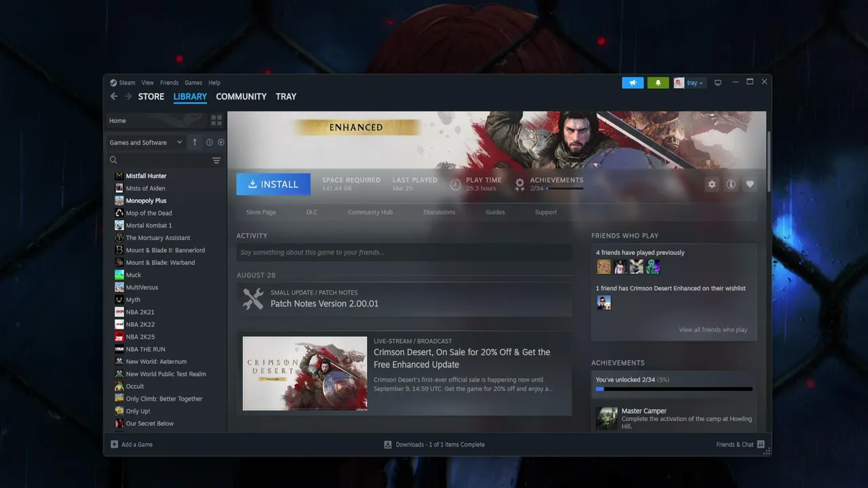This screenshot has height=488, width=868.
Task: Open the TRAY profile tab
Action: click(285, 96)
